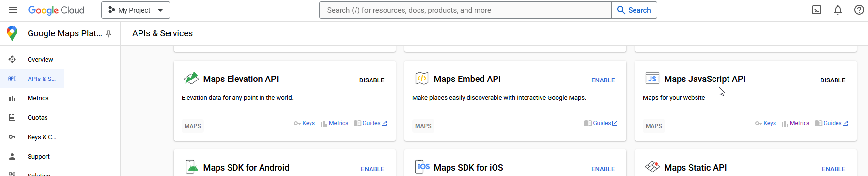Activate Cloud Shell terminal icon
The height and width of the screenshot is (176, 868).
coord(817,10)
